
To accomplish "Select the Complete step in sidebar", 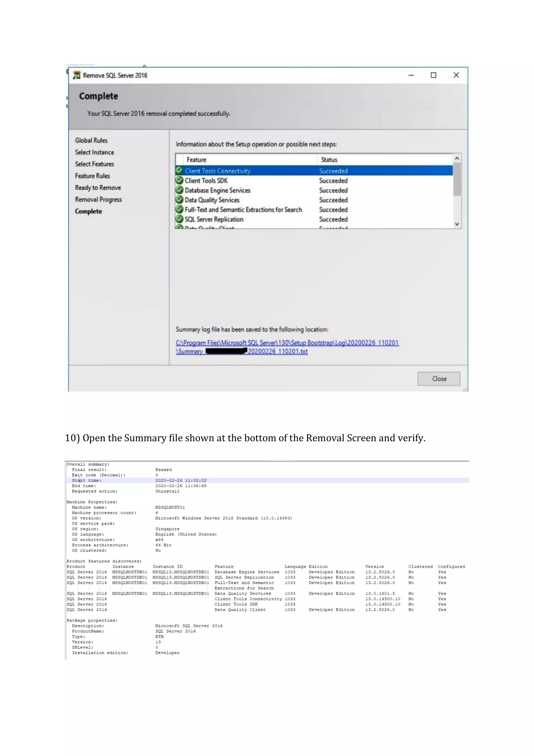I will tap(88, 211).
